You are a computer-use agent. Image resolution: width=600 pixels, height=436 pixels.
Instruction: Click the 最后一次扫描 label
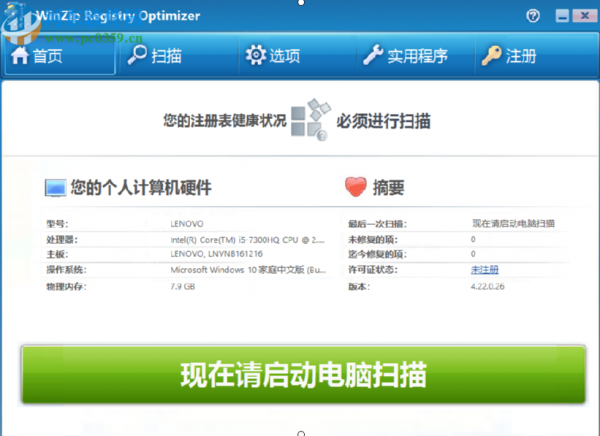[377, 224]
